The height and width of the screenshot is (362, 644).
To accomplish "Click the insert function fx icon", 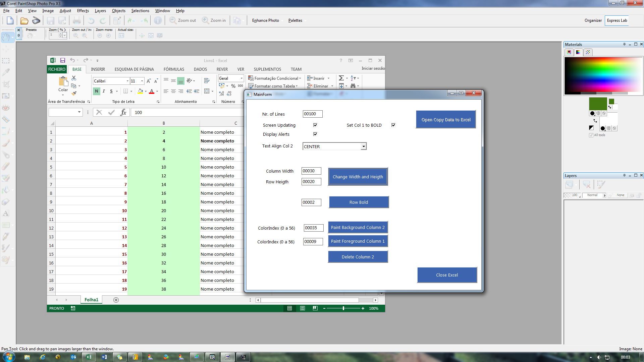I will (x=123, y=112).
